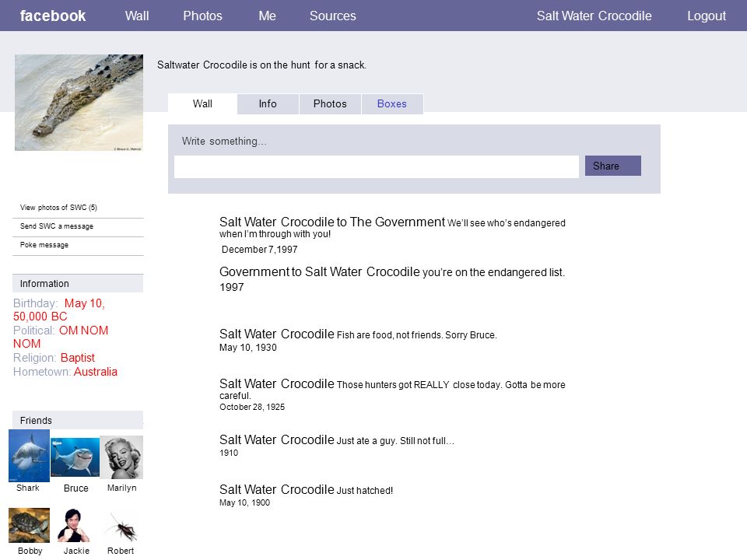Click the name Robert under friends
Screen dimensions: 747x560
point(121,551)
